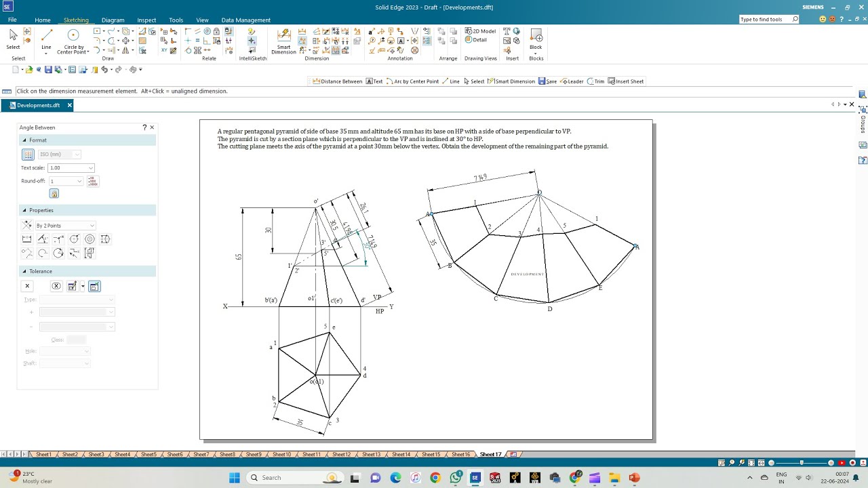This screenshot has height=488, width=868.
Task: Collapse the Properties section
Action: [24, 210]
